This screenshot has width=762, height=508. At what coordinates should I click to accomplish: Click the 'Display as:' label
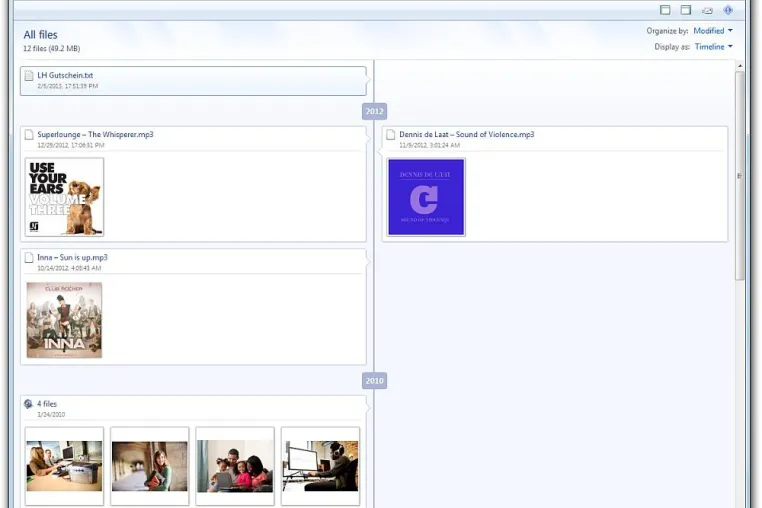click(x=672, y=47)
